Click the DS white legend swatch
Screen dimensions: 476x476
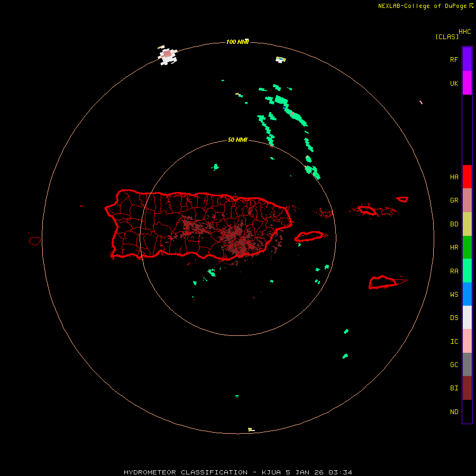point(467,317)
